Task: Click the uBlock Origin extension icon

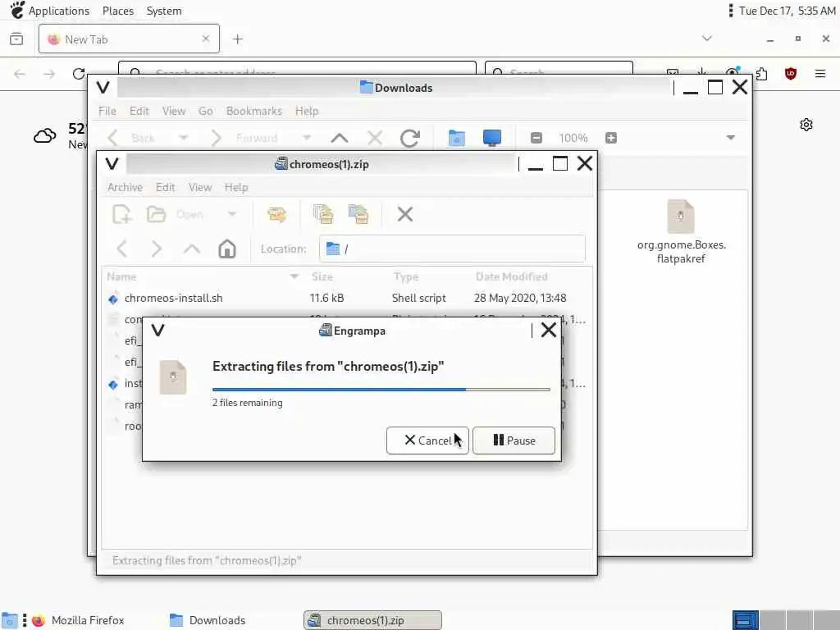Action: (790, 73)
